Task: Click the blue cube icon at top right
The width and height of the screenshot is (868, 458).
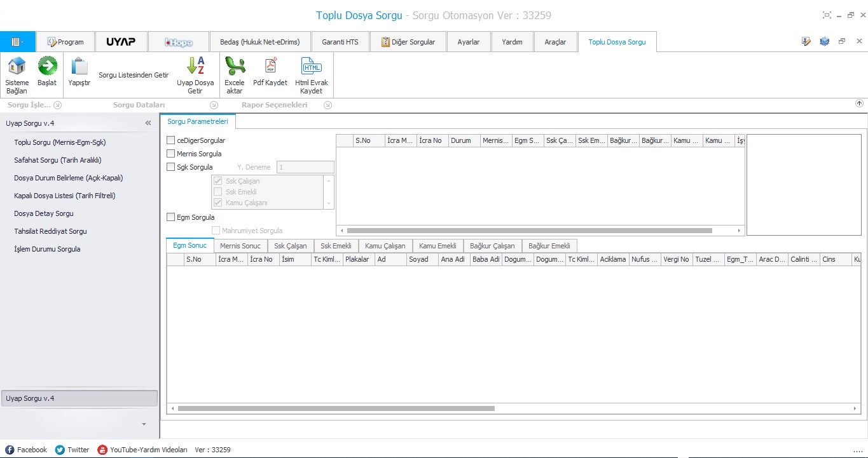Action: [x=825, y=41]
